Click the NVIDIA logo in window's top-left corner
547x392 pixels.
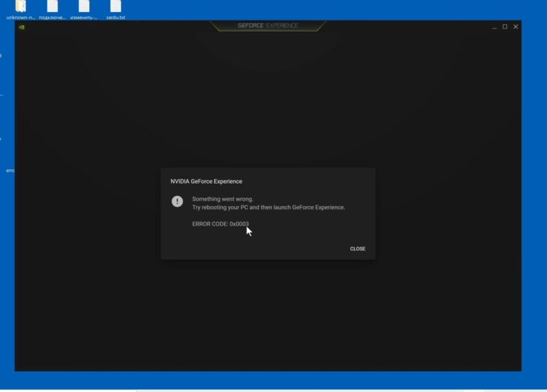[21, 28]
